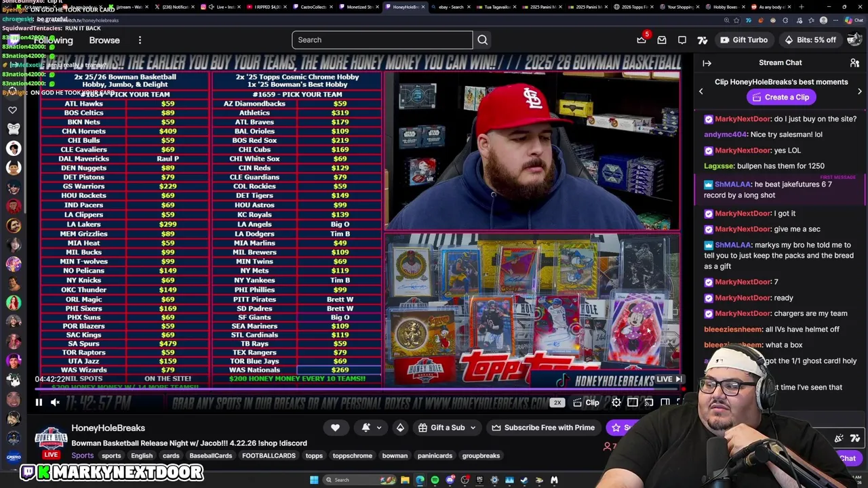Viewport: 868px width, 488px height.
Task: Open the Sports category link
Action: click(x=83, y=456)
